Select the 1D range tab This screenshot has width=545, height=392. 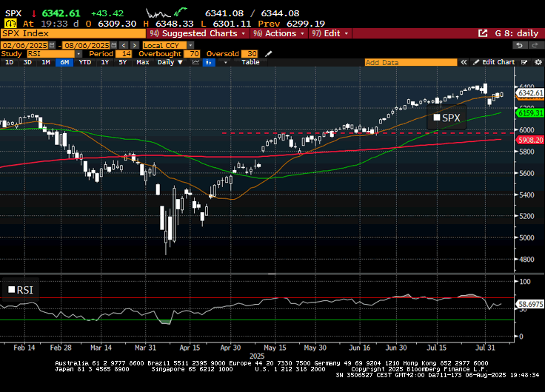(x=10, y=62)
